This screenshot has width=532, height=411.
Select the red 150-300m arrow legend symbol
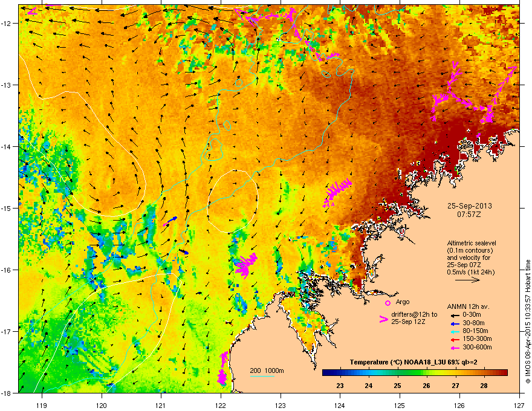(455, 339)
